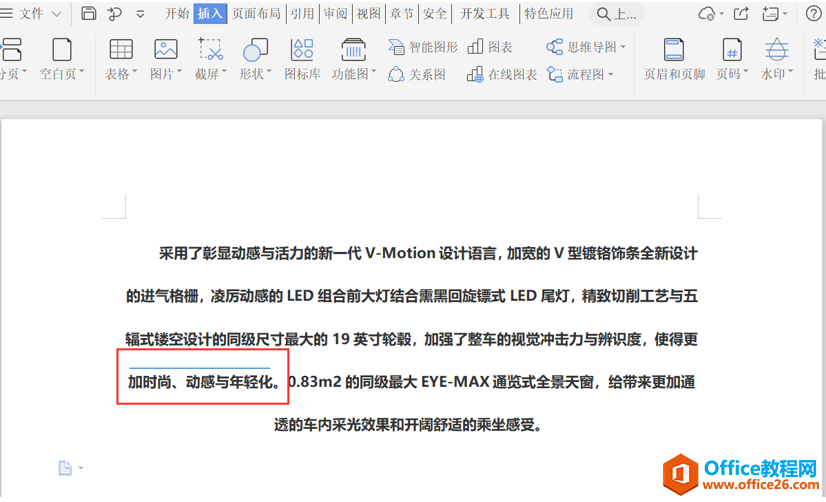
Task: Click the Undo icon
Action: tap(114, 14)
